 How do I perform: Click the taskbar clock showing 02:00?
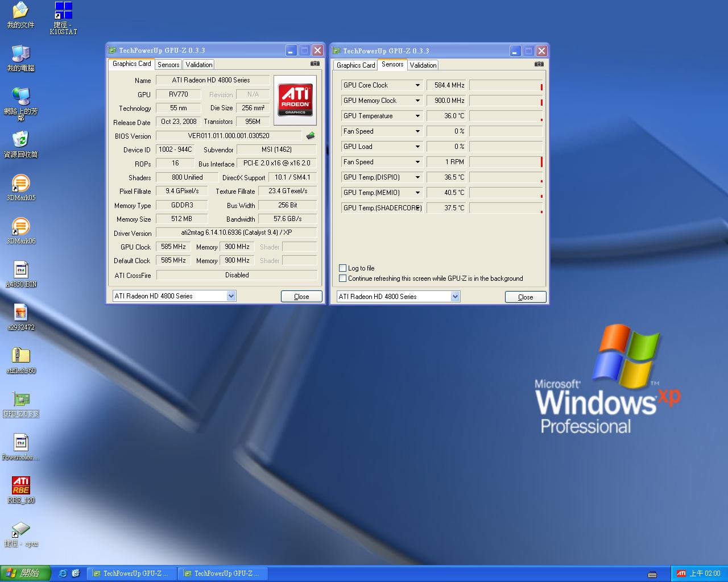[705, 573]
